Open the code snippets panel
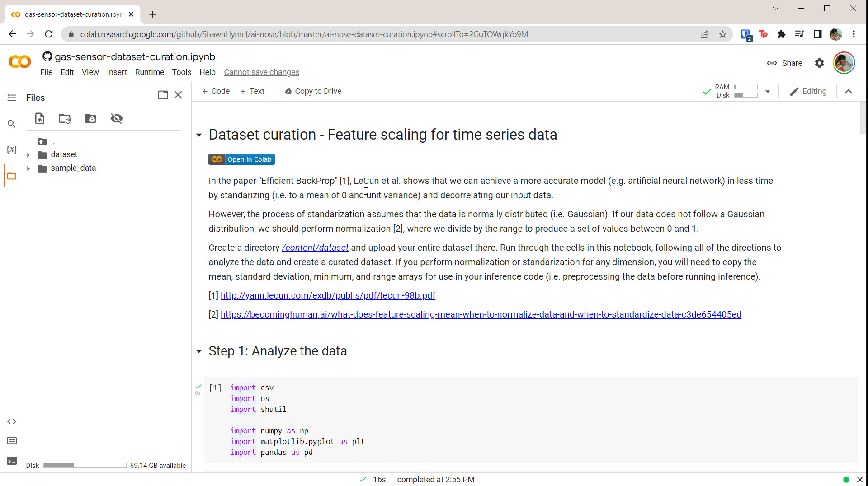This screenshot has height=486, width=868. [12, 421]
